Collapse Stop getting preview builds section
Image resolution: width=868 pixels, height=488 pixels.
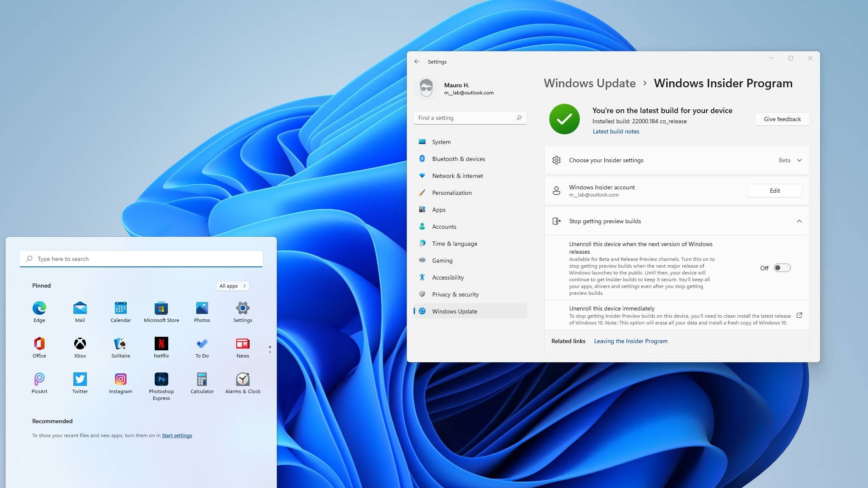(x=799, y=221)
